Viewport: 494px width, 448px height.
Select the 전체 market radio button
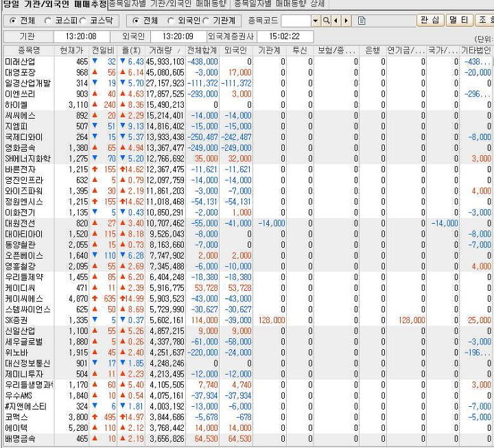tap(12, 21)
